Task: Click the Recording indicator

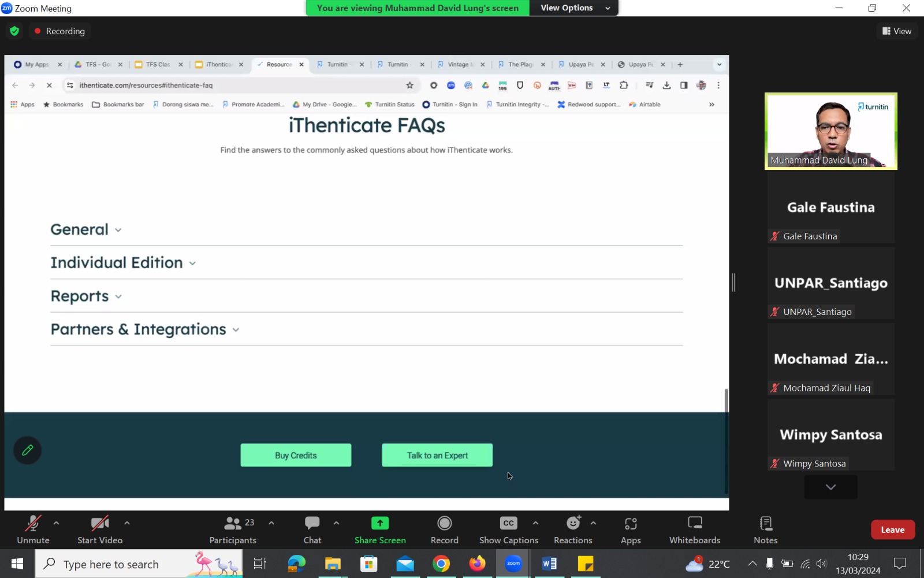Action: [59, 31]
